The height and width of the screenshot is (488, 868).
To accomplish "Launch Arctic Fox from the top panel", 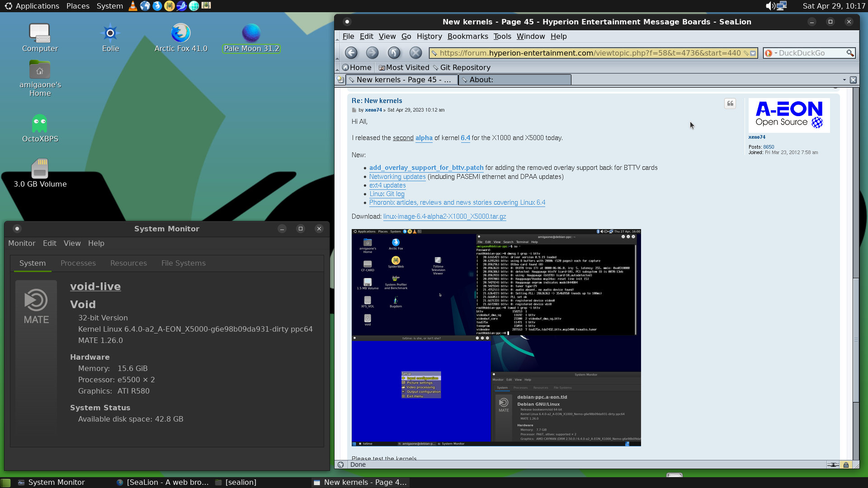I will click(x=157, y=6).
